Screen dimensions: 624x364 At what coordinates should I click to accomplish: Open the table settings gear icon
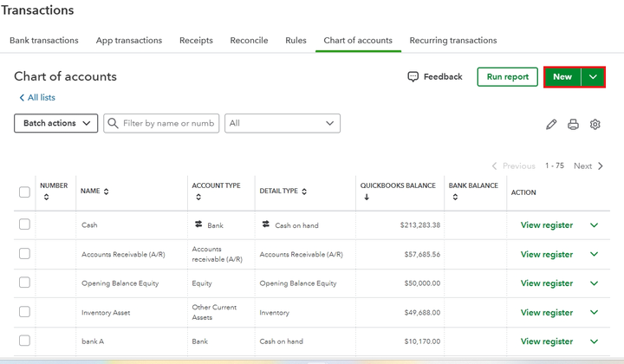tap(595, 125)
